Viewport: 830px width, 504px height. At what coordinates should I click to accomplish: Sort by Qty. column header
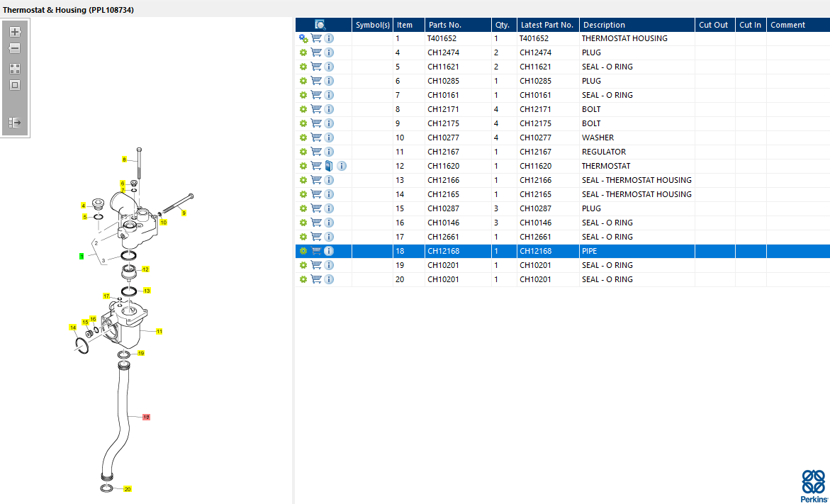coord(504,25)
